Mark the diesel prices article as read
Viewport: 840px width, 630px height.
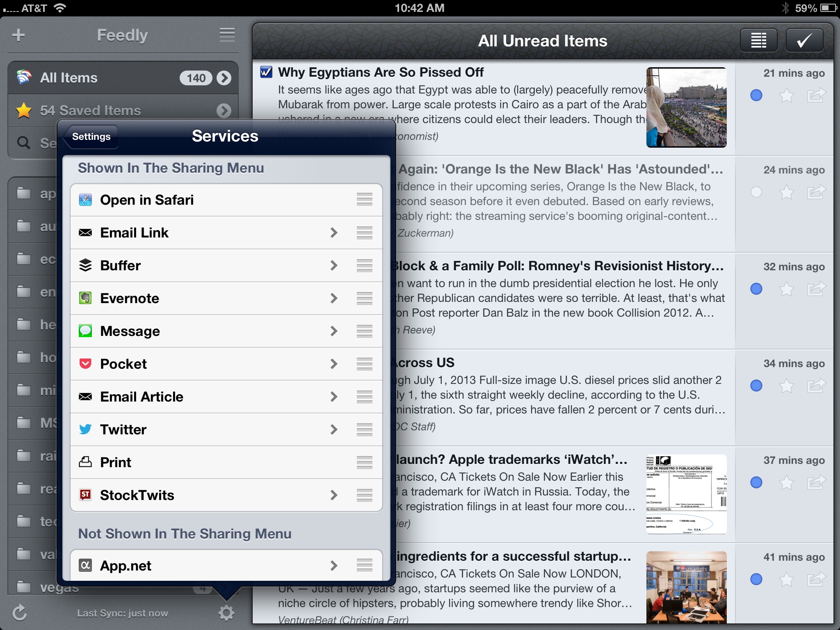(x=756, y=386)
